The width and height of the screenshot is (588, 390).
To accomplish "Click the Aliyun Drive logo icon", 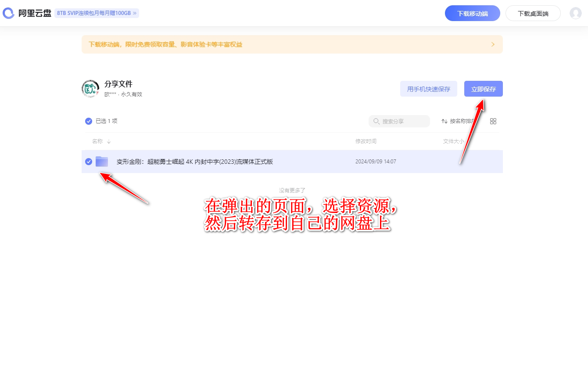I will [x=9, y=13].
